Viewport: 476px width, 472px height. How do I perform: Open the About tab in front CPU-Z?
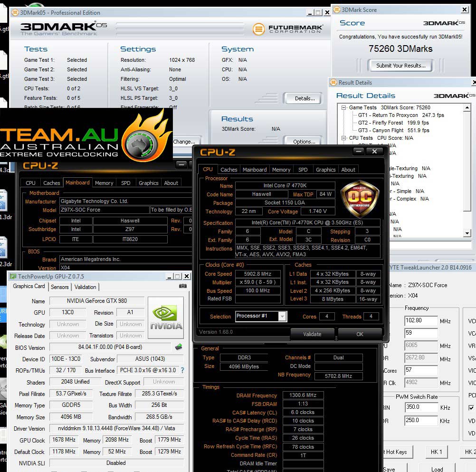coord(348,170)
